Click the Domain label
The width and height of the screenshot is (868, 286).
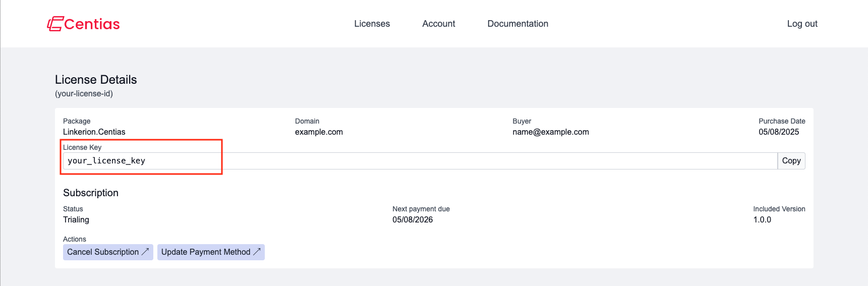coord(307,121)
